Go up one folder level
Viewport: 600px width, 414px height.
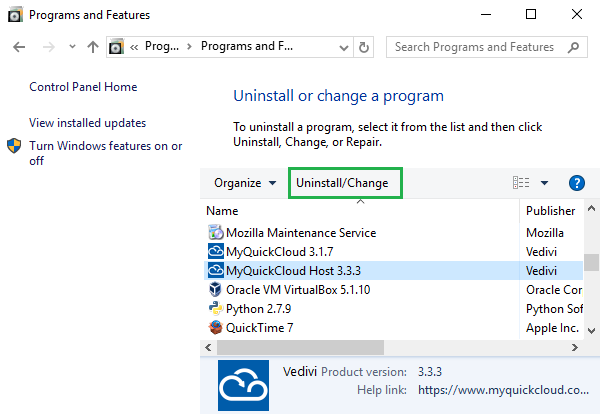pyautogui.click(x=93, y=47)
